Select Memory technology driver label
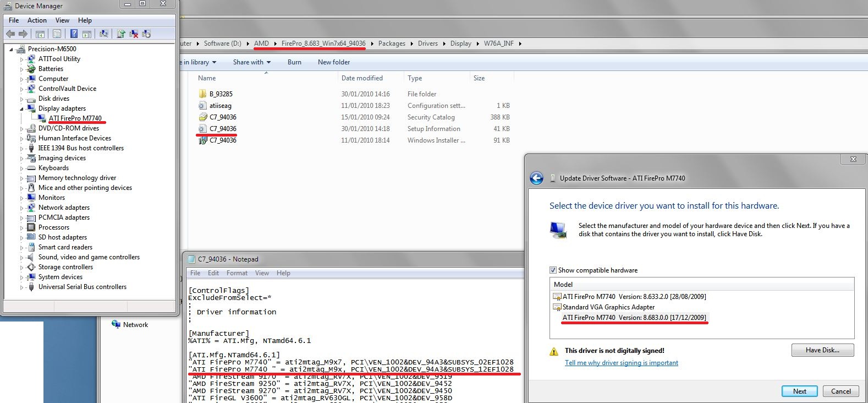 pyautogui.click(x=78, y=178)
